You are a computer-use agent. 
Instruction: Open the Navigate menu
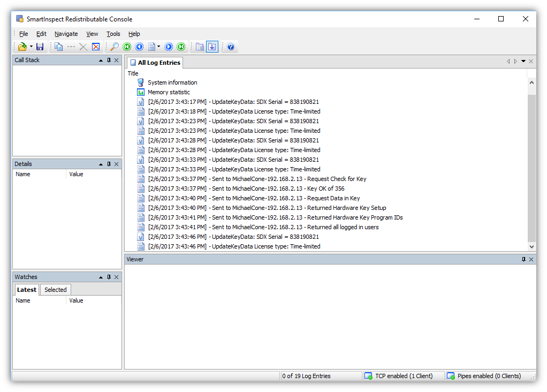(x=66, y=34)
